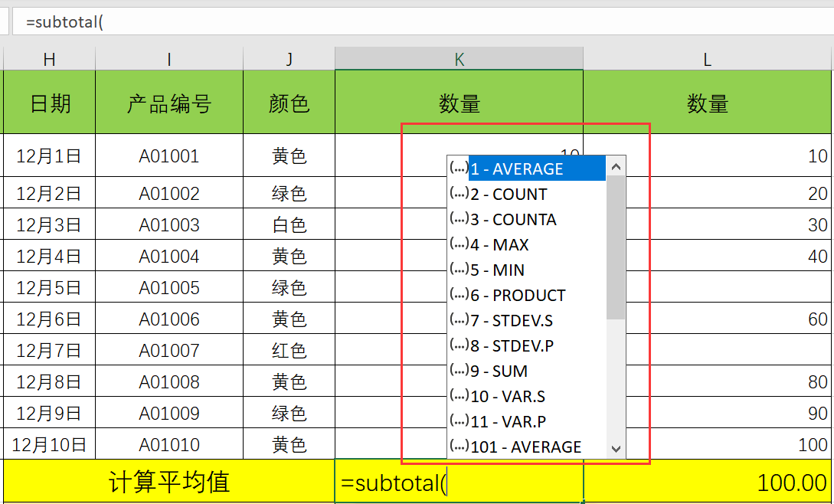Click product code A01010
This screenshot has height=504, width=834.
click(x=169, y=443)
